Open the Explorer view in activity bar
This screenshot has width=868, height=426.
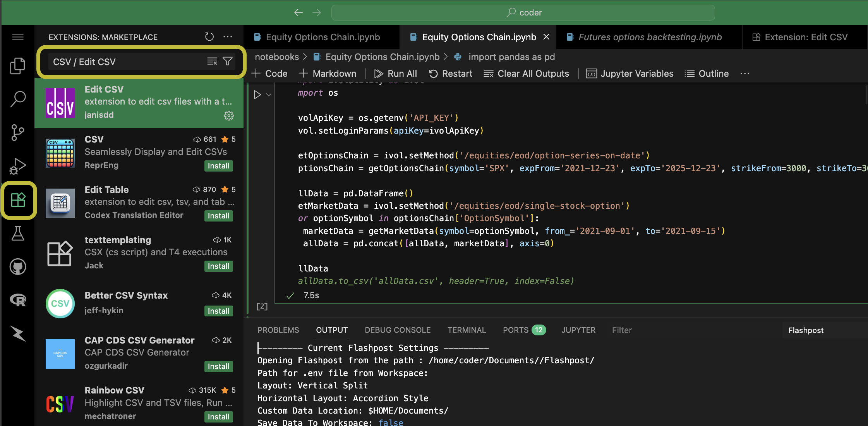tap(18, 66)
